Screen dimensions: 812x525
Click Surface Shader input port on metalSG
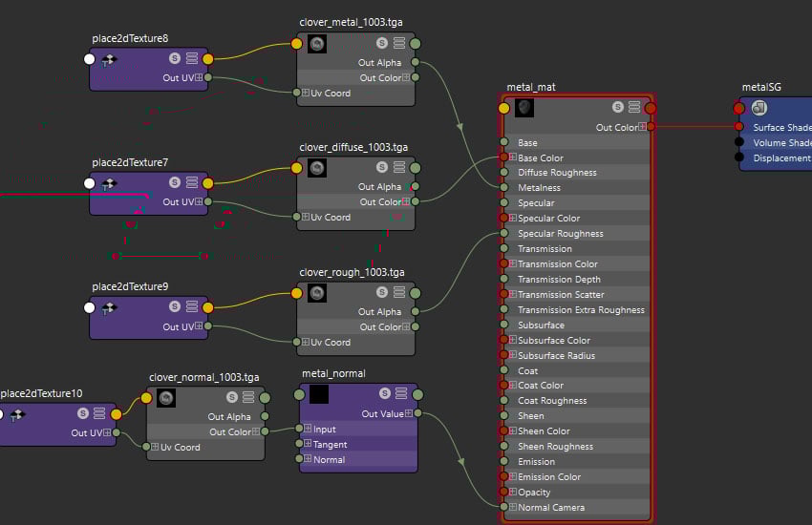point(739,127)
